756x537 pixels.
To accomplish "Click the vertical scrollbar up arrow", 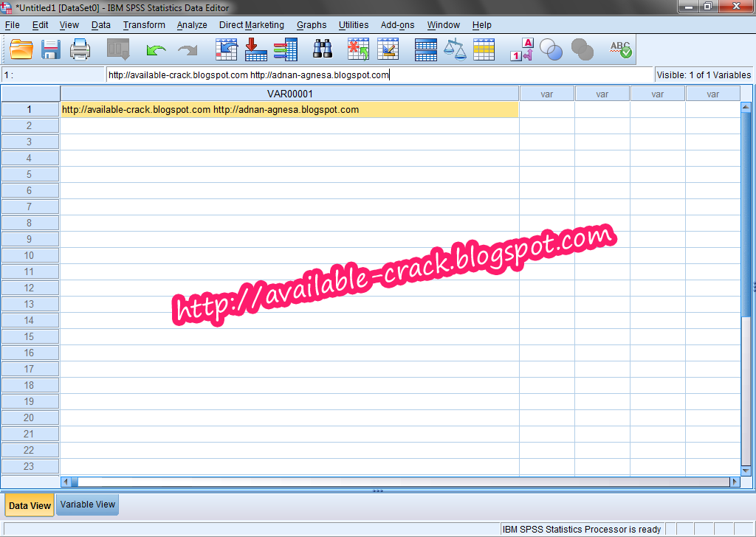I will (746, 107).
